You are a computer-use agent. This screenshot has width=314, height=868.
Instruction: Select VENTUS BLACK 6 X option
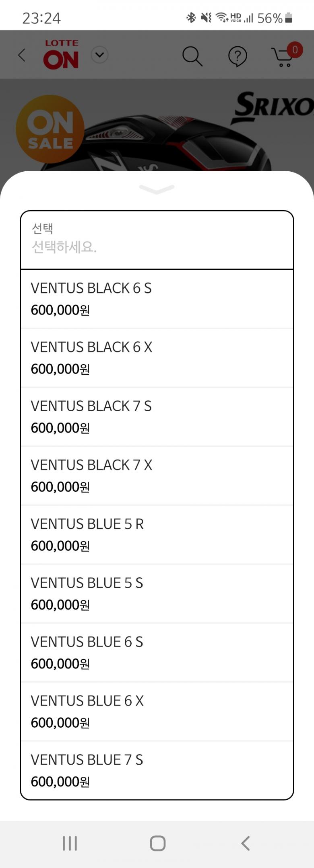[157, 358]
